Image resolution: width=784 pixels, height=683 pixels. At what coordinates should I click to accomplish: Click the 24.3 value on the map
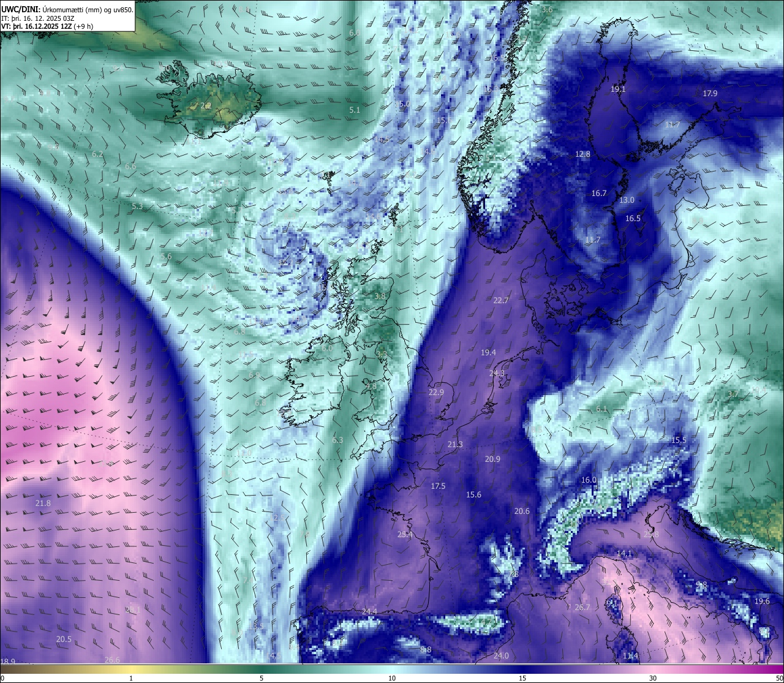(497, 374)
